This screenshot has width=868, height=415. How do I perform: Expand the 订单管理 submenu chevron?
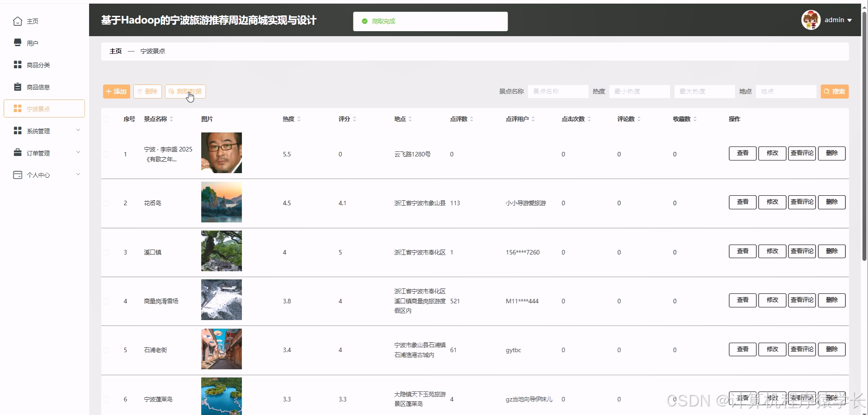(x=78, y=152)
